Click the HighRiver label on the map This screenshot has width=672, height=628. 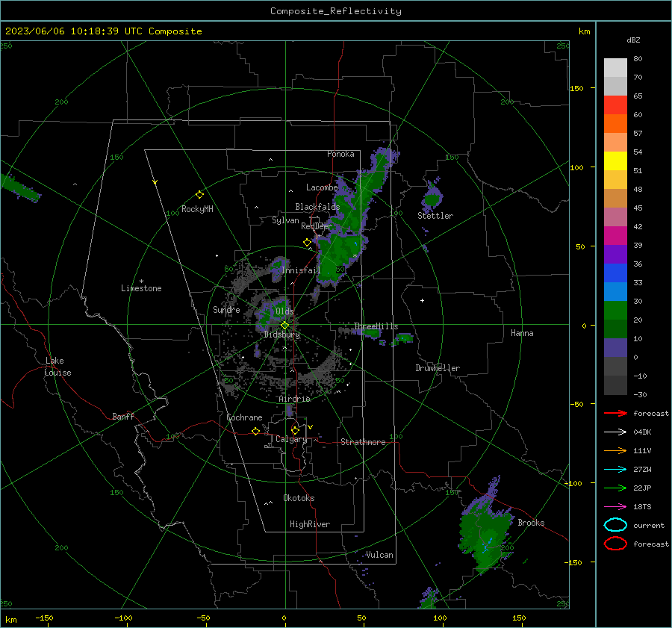click(310, 524)
